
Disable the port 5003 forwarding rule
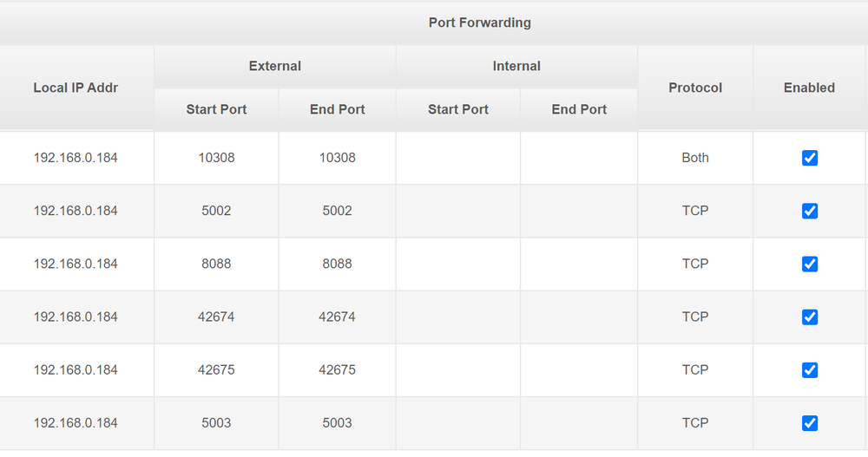(810, 423)
